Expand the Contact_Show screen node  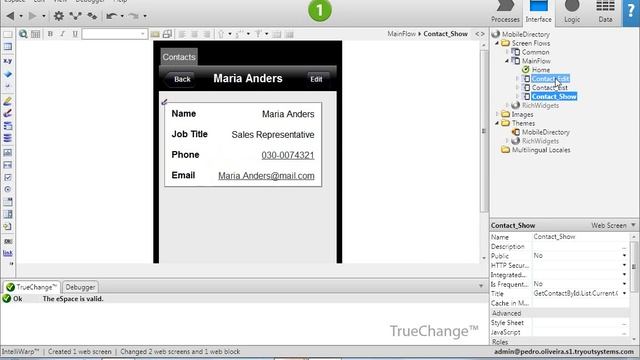517,97
